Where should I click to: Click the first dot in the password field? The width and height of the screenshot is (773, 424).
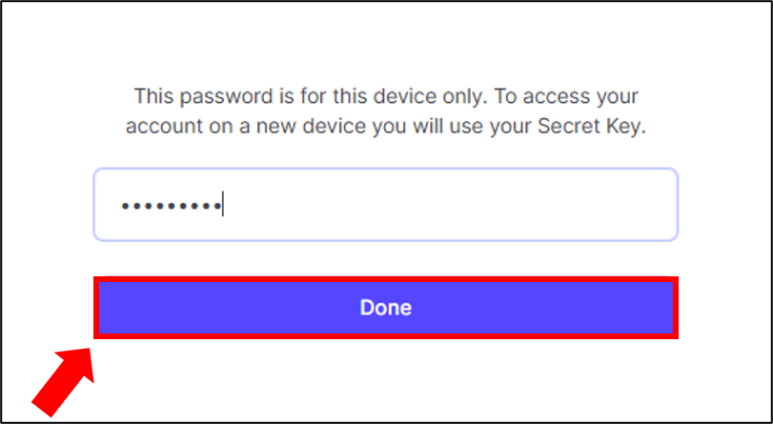(125, 206)
